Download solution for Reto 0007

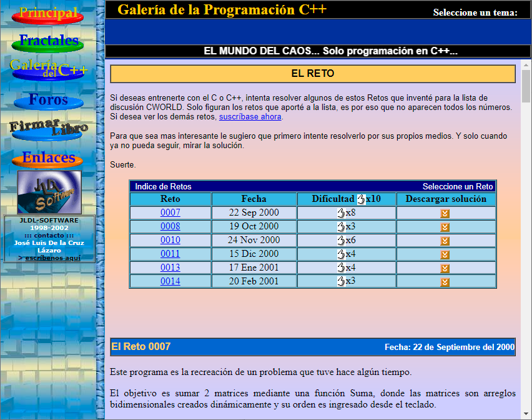[445, 213]
